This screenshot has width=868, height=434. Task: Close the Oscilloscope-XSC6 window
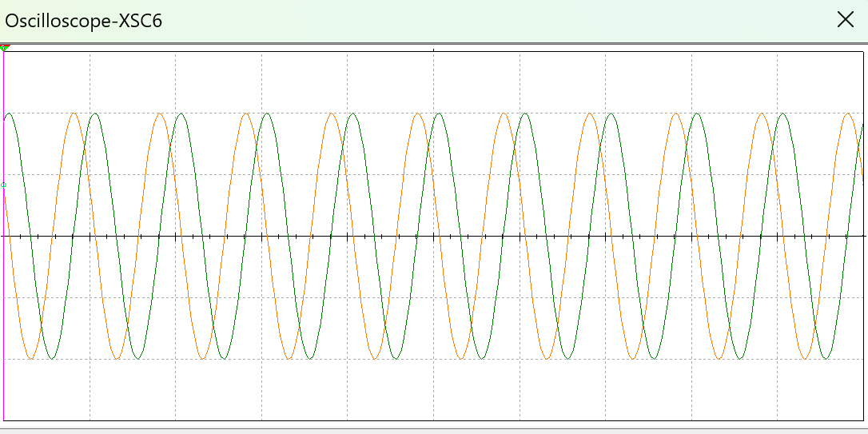coord(845,20)
